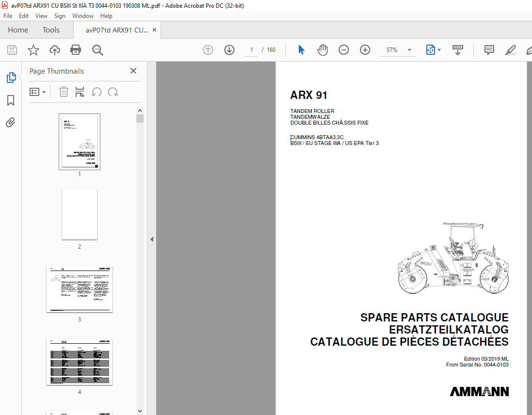The image size is (532, 415).
Task: Open the Edit menu
Action: (x=24, y=16)
